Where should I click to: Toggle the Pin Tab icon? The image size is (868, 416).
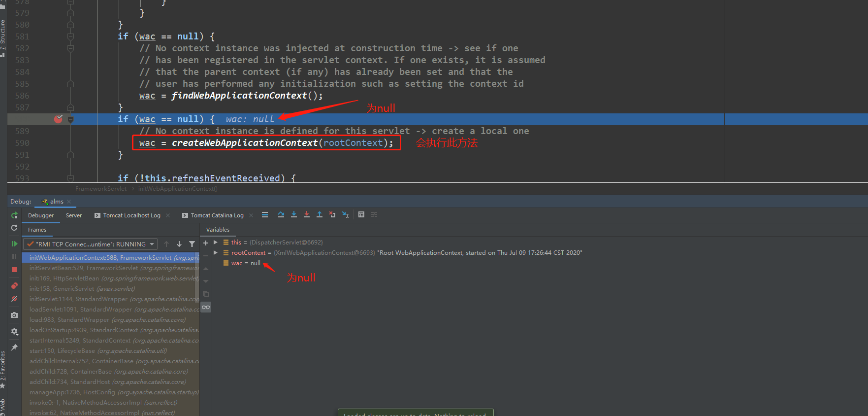[14, 347]
